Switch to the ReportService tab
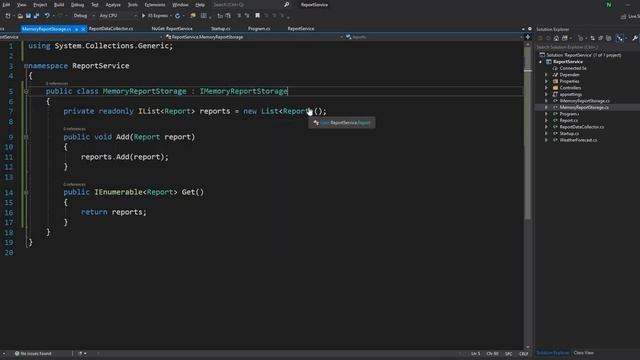 point(301,29)
